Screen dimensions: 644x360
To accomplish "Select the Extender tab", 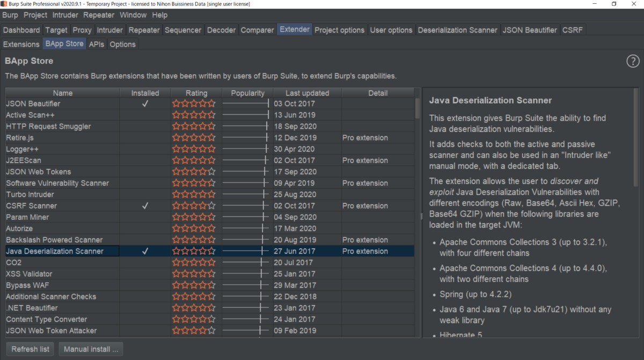I will pos(295,30).
